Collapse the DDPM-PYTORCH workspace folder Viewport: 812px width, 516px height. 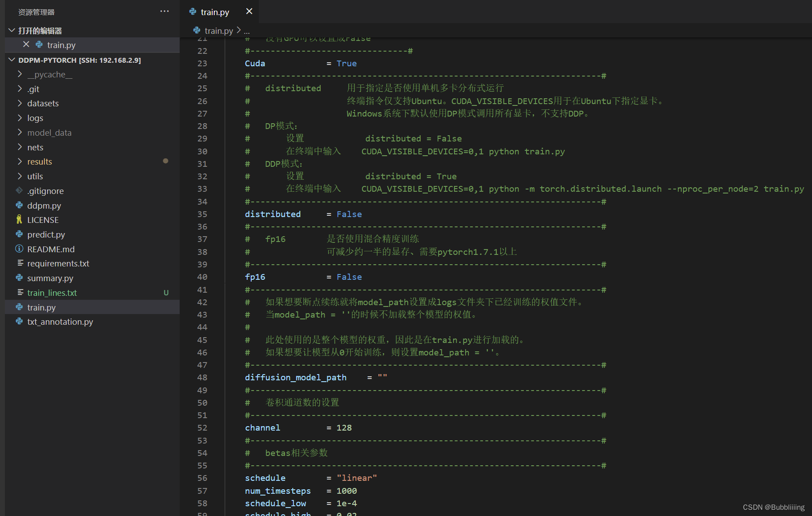tap(12, 60)
